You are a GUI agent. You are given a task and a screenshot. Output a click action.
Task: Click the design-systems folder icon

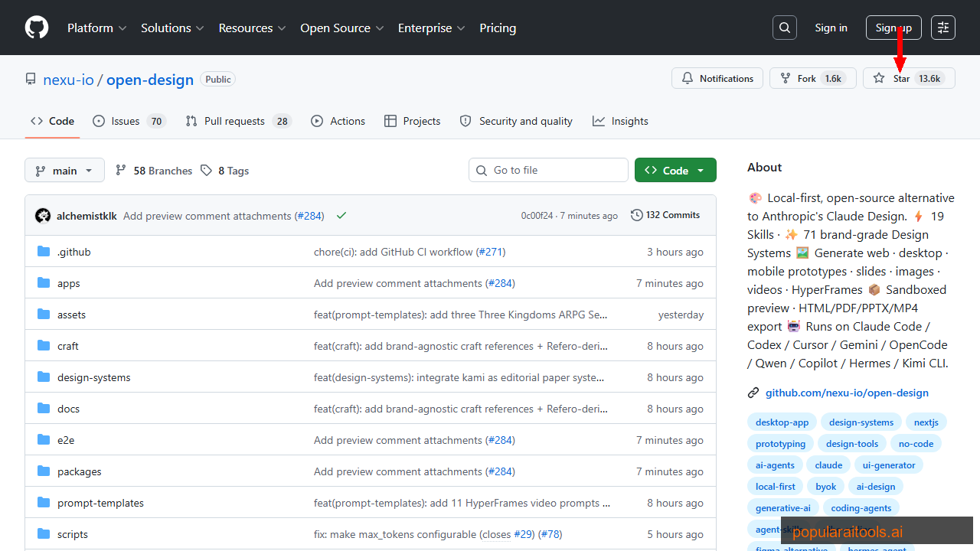click(44, 377)
